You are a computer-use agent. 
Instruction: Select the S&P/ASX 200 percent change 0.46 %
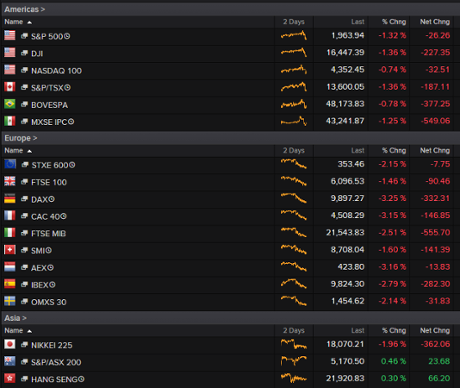(394, 361)
